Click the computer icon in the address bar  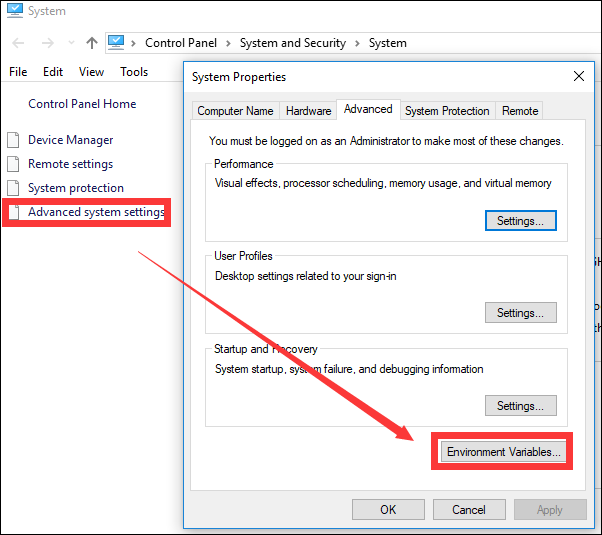click(118, 42)
